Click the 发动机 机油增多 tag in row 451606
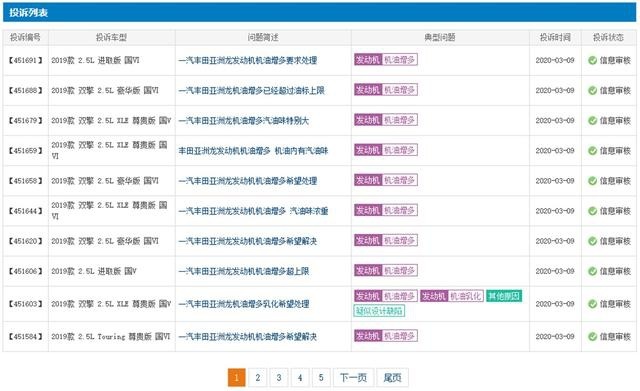This screenshot has height=391, width=640. [x=386, y=271]
